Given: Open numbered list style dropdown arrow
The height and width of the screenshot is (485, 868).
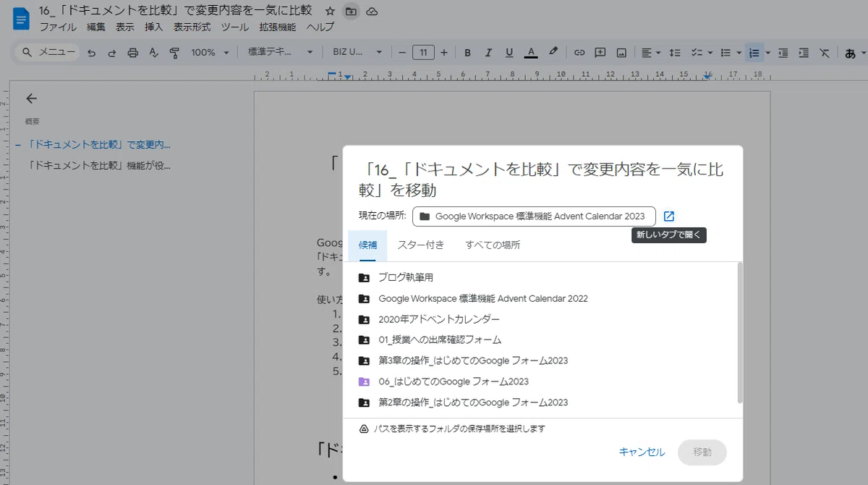Looking at the screenshot, I should point(768,52).
